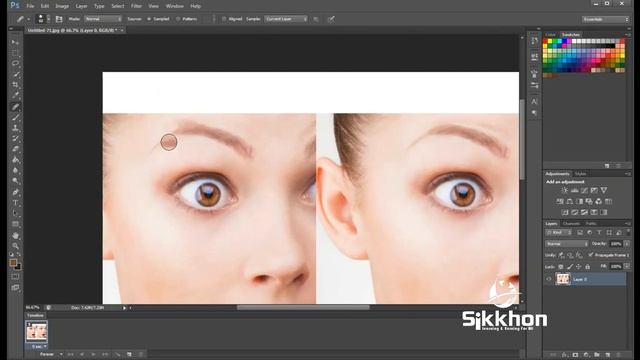Toggle lock transparent pixels
Screen dimensions: 640x360
pos(561,267)
